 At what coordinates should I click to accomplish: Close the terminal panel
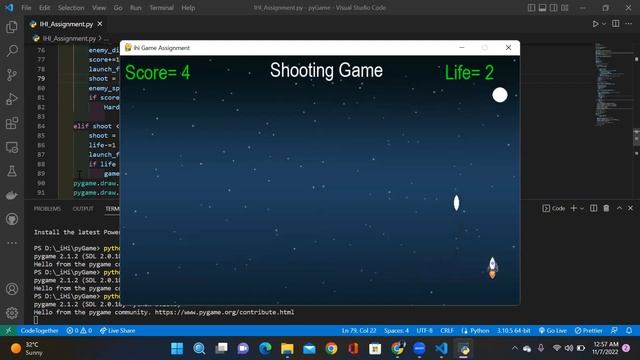[631, 208]
